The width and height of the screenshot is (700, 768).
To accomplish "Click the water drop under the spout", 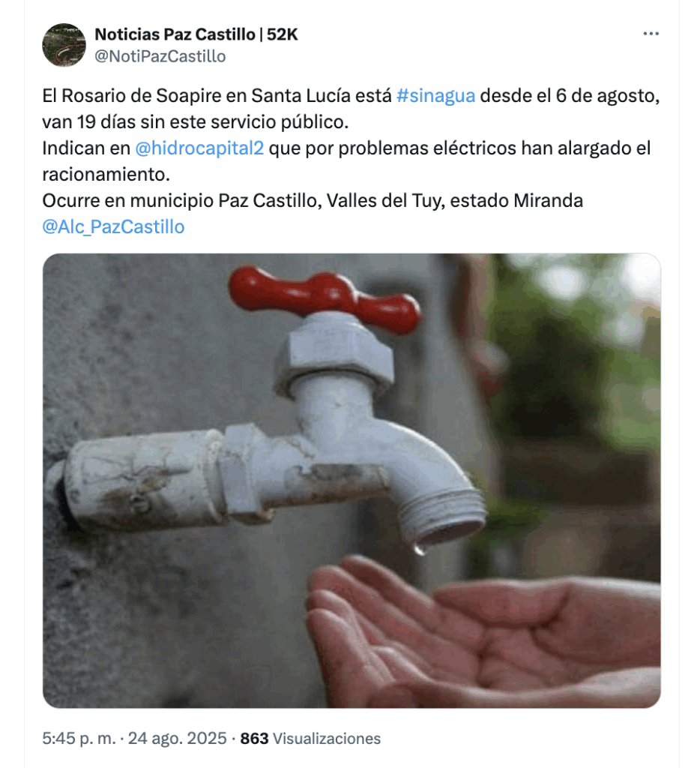I will click(x=419, y=549).
